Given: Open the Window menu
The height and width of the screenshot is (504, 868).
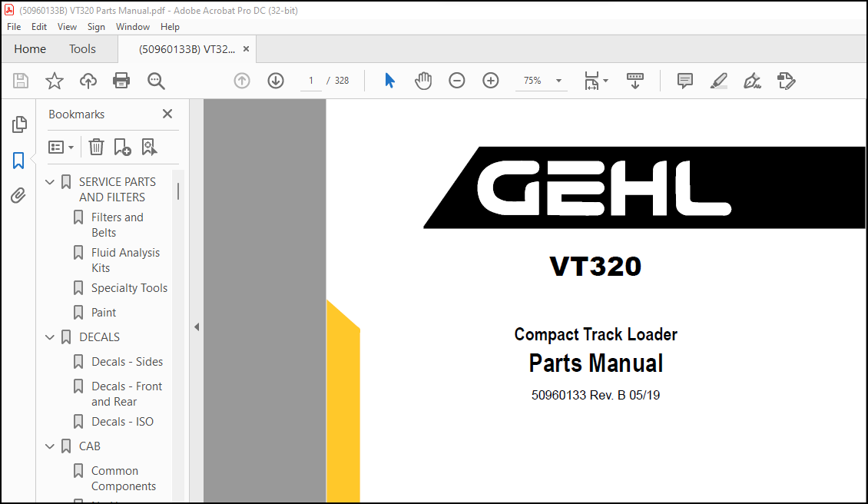Looking at the screenshot, I should (132, 27).
